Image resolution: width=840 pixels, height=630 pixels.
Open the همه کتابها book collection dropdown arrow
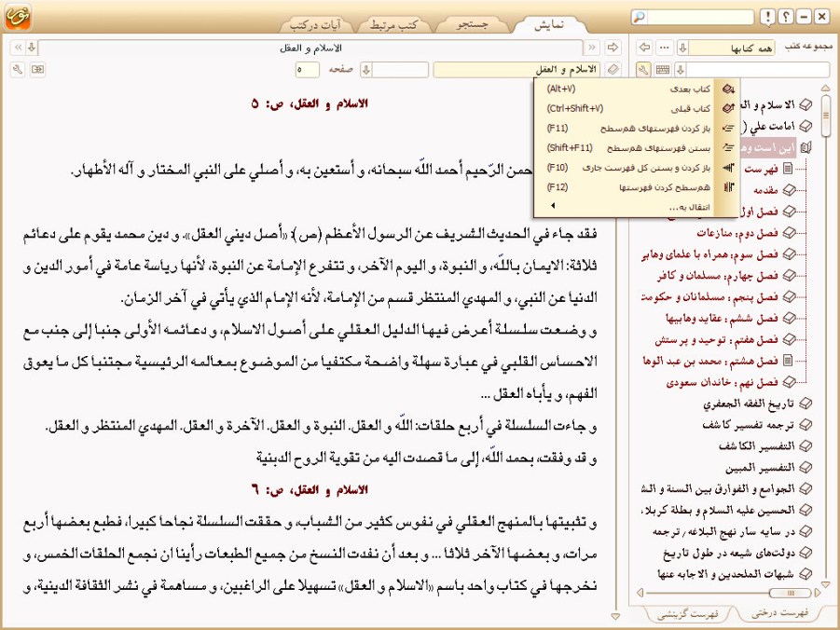point(682,48)
